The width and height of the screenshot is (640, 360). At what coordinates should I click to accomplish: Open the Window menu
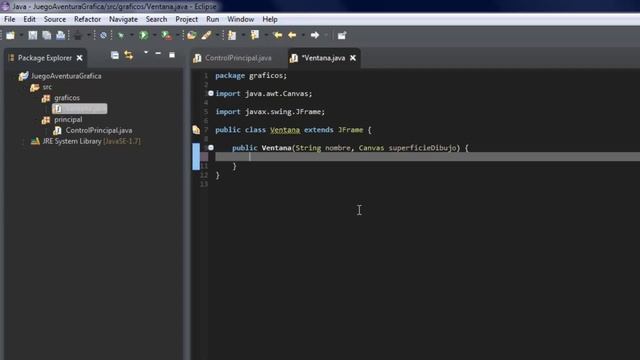[x=241, y=19]
